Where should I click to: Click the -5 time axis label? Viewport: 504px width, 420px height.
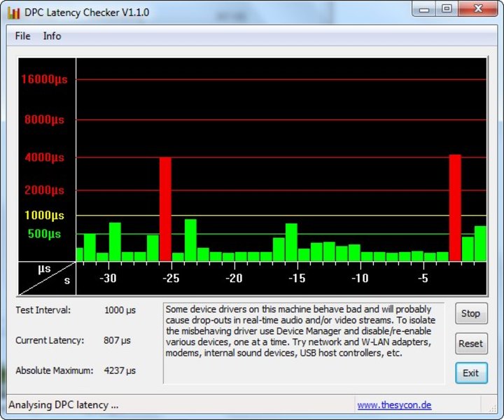(423, 279)
